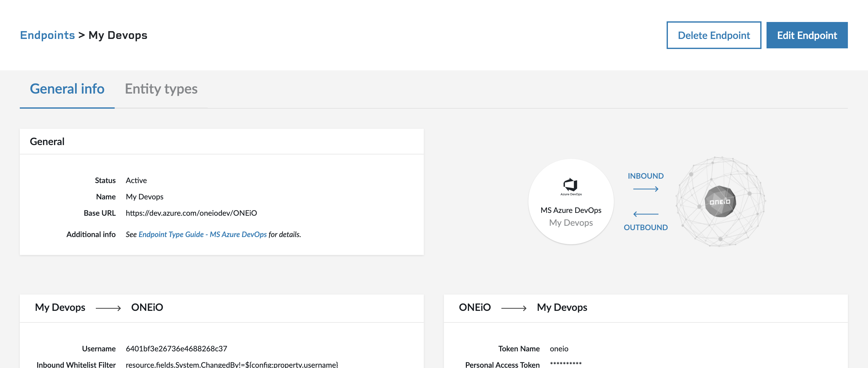Open the Endpoints breadcrumb link
The image size is (868, 368).
pos(47,35)
